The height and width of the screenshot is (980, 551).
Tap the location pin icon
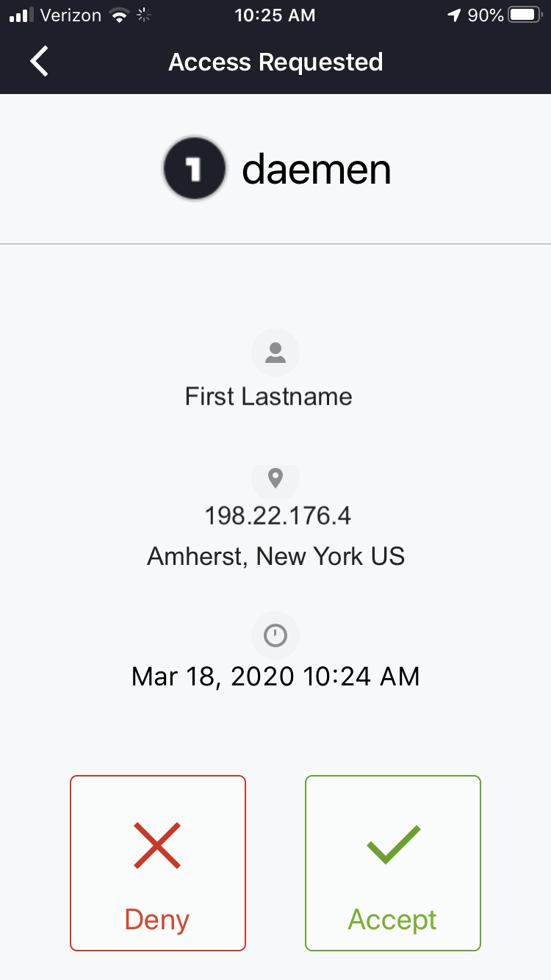point(275,480)
